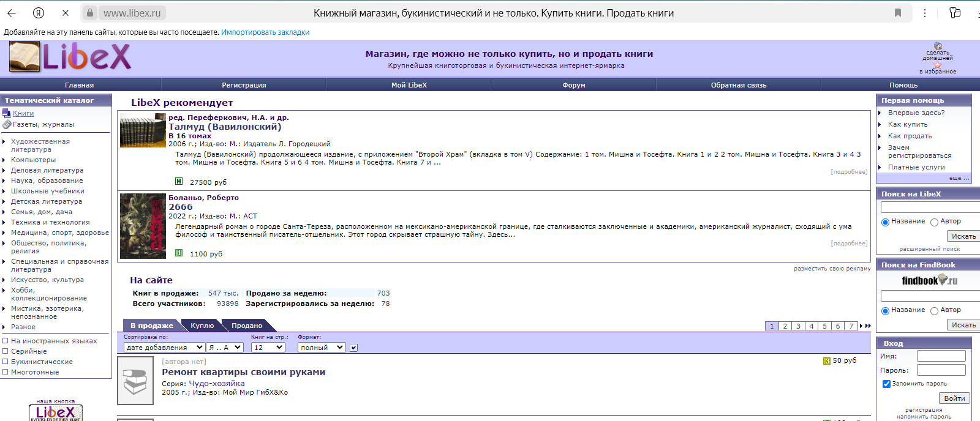Click the LibeX logo in the header
This screenshot has height=421, width=980.
(x=70, y=57)
